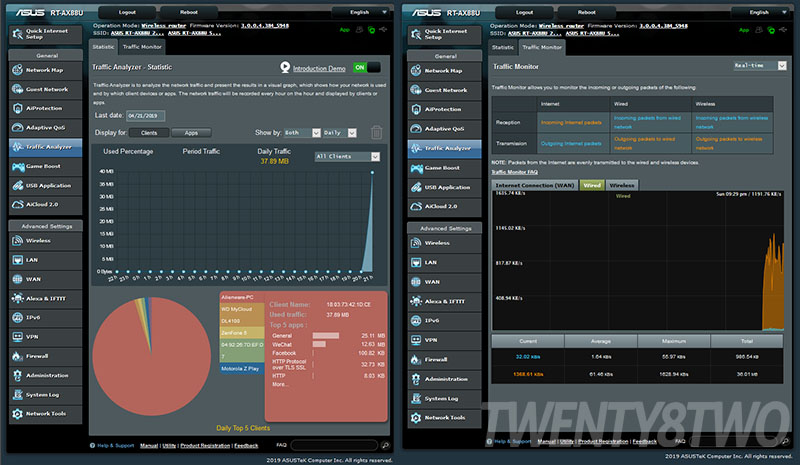Open the Real-time dropdown in Traffic Monitor
800x465 pixels.
(x=760, y=65)
